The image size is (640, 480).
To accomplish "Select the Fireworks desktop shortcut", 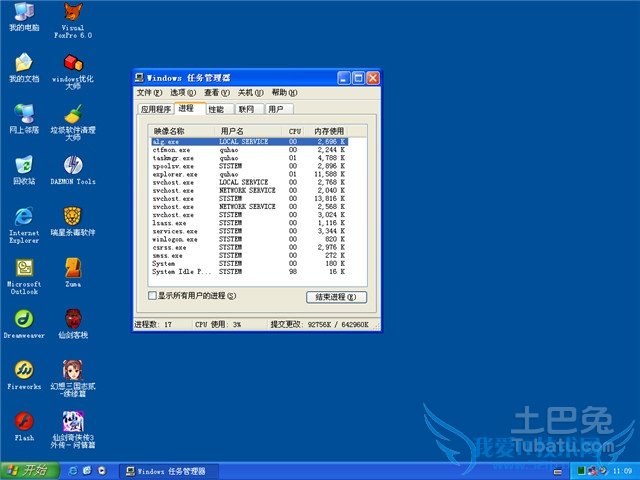I will [24, 369].
